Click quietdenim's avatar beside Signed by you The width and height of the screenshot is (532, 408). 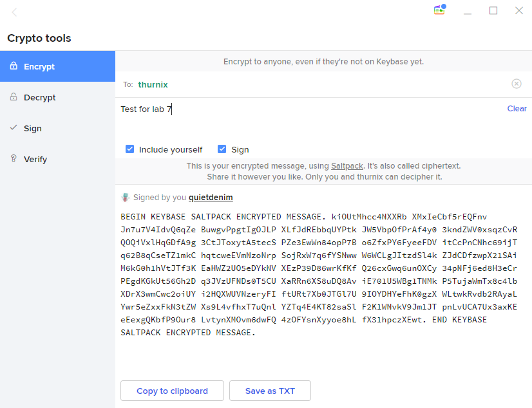pos(126,198)
